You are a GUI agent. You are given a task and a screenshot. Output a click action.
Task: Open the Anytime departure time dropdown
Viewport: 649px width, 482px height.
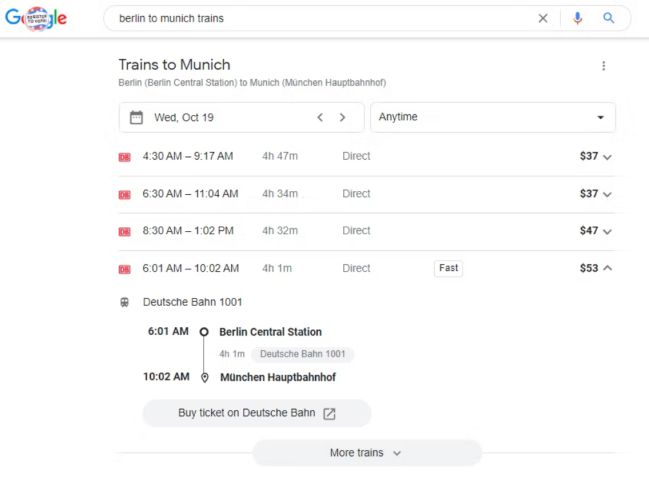493,118
